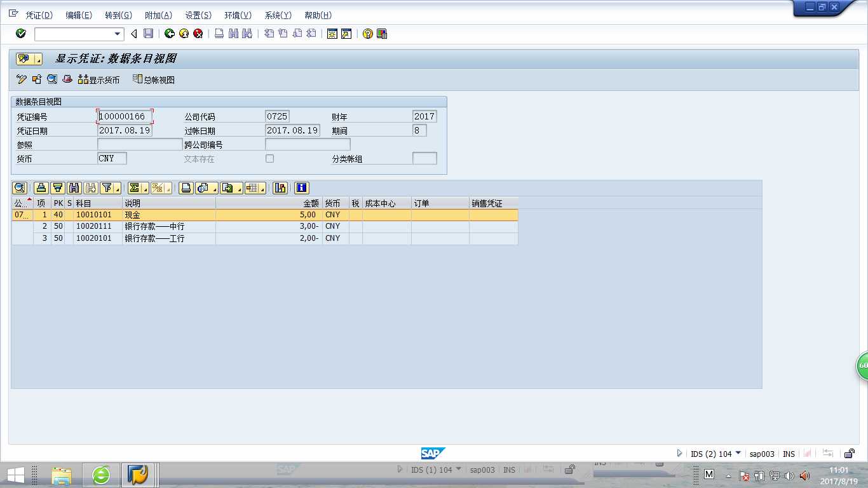Open the 环境(V) menu

tap(238, 15)
